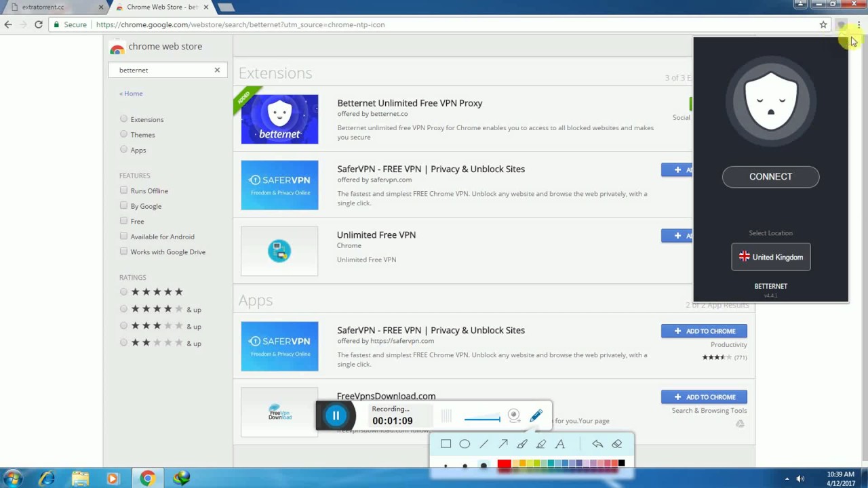Select the Extensions radio button
This screenshot has height=488, width=868.
click(123, 119)
